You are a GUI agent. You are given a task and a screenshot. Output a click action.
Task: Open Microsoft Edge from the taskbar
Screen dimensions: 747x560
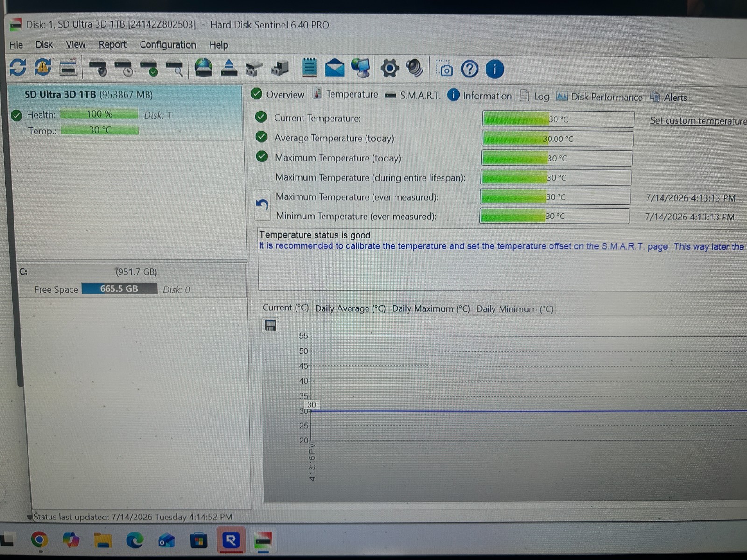134,540
